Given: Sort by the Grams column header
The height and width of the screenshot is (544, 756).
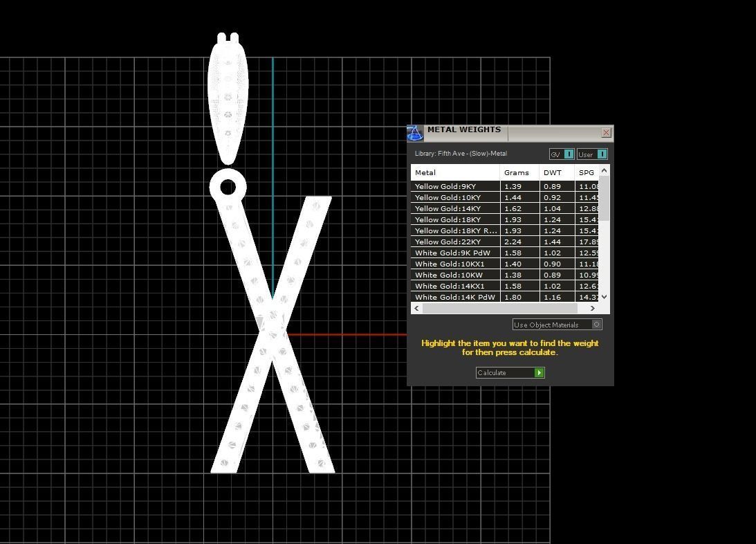Looking at the screenshot, I should pyautogui.click(x=519, y=172).
